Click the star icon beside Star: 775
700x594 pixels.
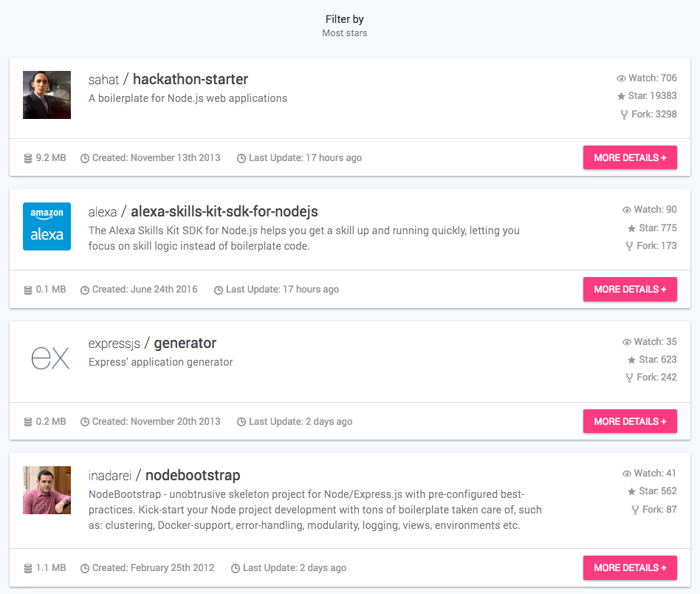[631, 229]
